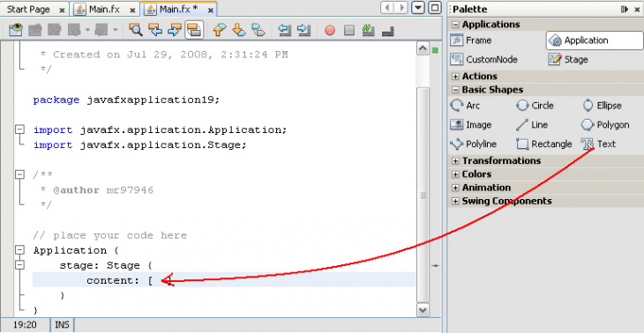The height and width of the screenshot is (333, 644).
Task: Toggle Bookmark on current line
Action: (x=258, y=30)
